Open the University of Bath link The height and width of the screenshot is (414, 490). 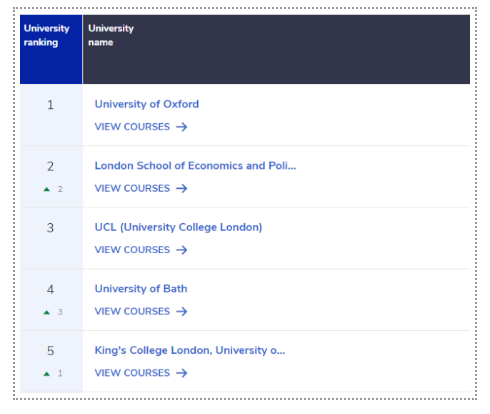(141, 289)
